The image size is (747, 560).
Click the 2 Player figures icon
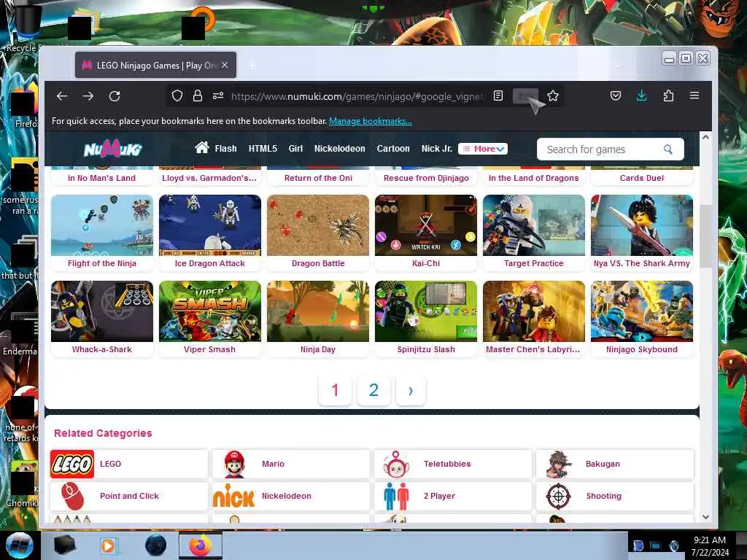click(396, 496)
